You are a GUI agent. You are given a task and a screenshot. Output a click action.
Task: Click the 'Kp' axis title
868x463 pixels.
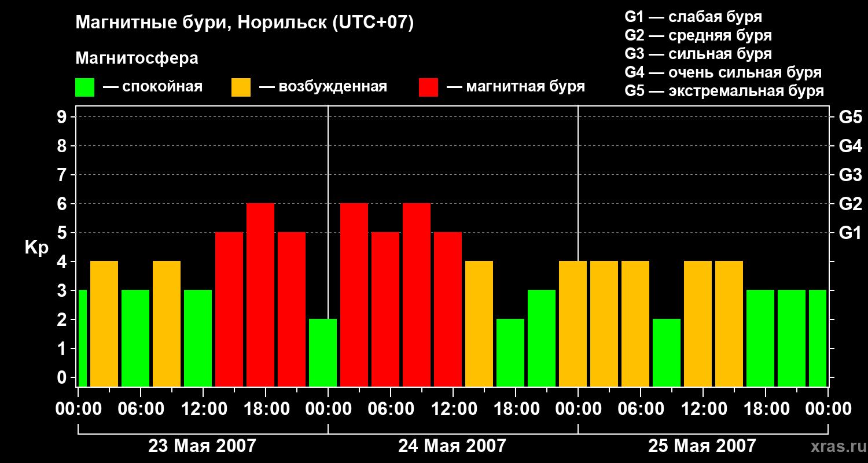tap(36, 248)
